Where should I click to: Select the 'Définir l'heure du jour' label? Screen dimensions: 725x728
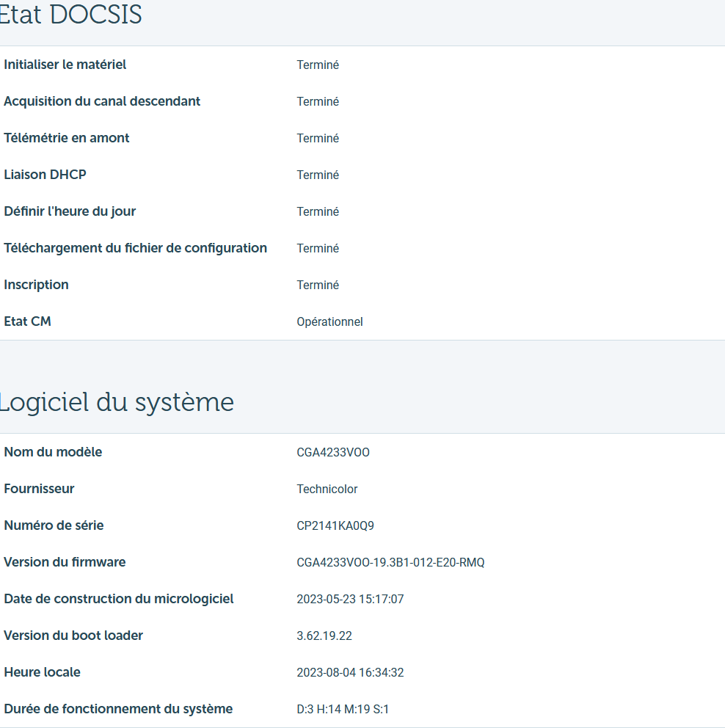point(70,211)
